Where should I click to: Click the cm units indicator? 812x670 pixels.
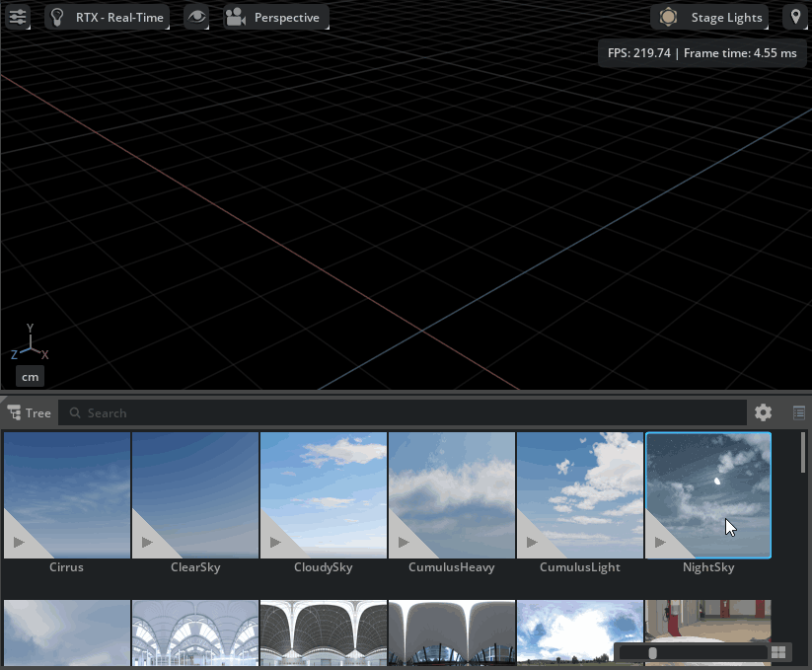(x=30, y=377)
